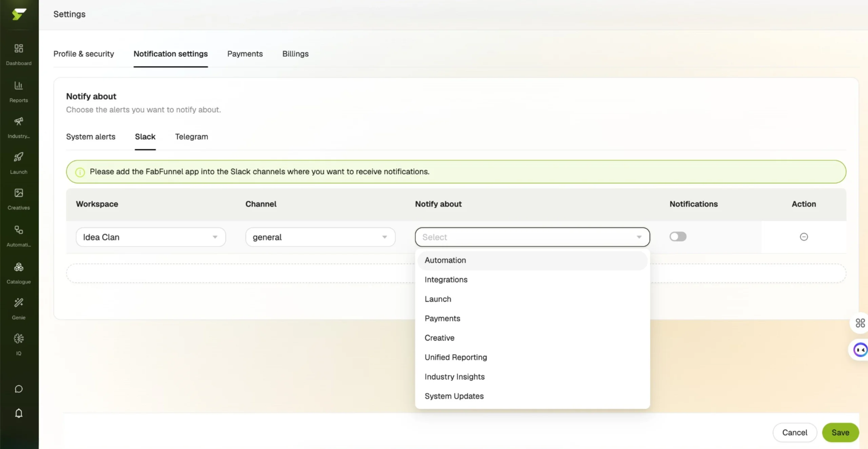Image resolution: width=868 pixels, height=449 pixels.
Task: Switch to the Payments settings tab
Action: click(x=245, y=54)
